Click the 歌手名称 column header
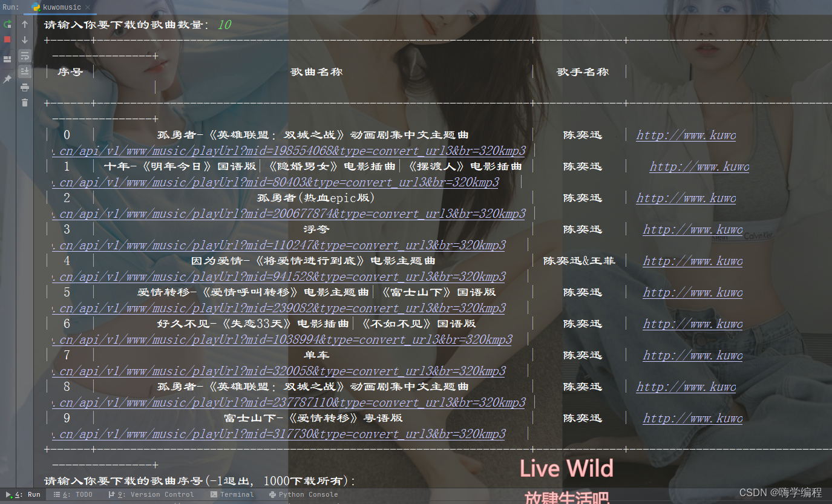The height and width of the screenshot is (504, 832). click(583, 71)
